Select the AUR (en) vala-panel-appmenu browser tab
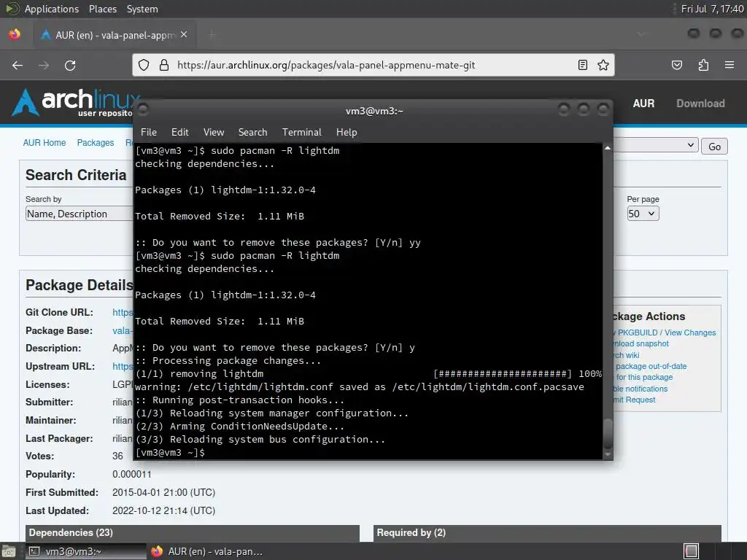Screen dimensions: 747x560 click(x=115, y=35)
